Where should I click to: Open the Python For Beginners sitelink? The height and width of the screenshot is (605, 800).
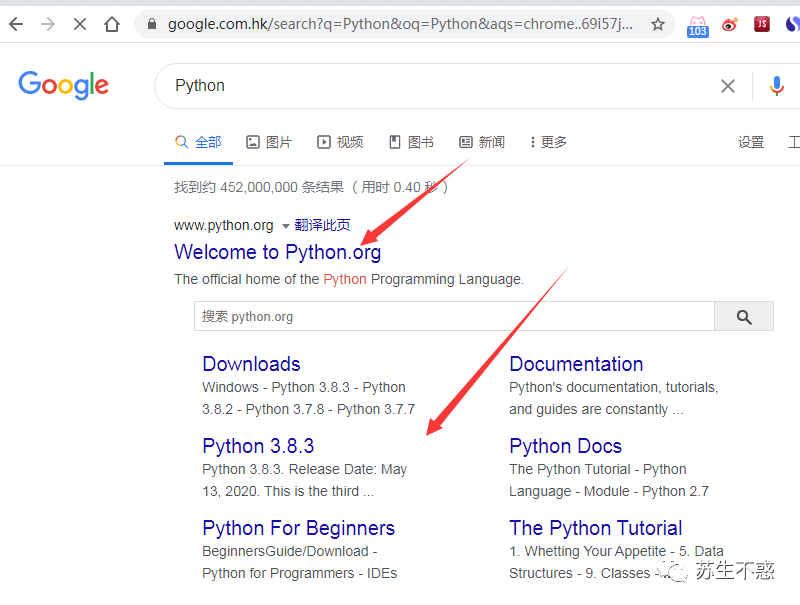298,528
